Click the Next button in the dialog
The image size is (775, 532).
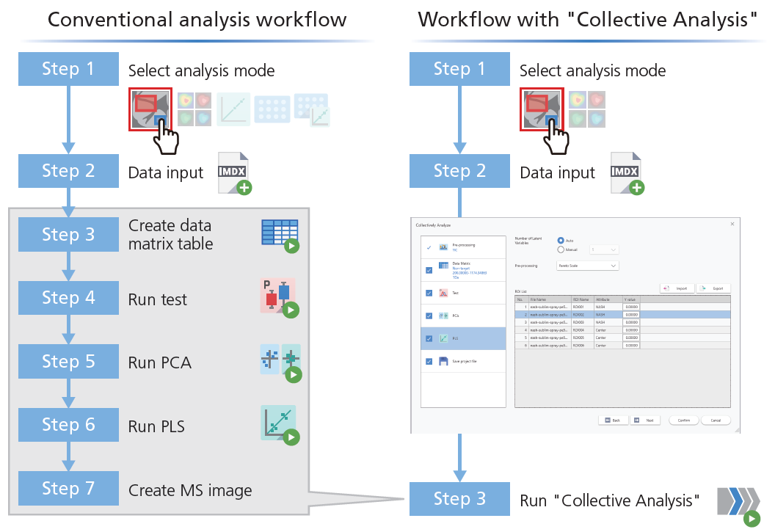pyautogui.click(x=644, y=420)
